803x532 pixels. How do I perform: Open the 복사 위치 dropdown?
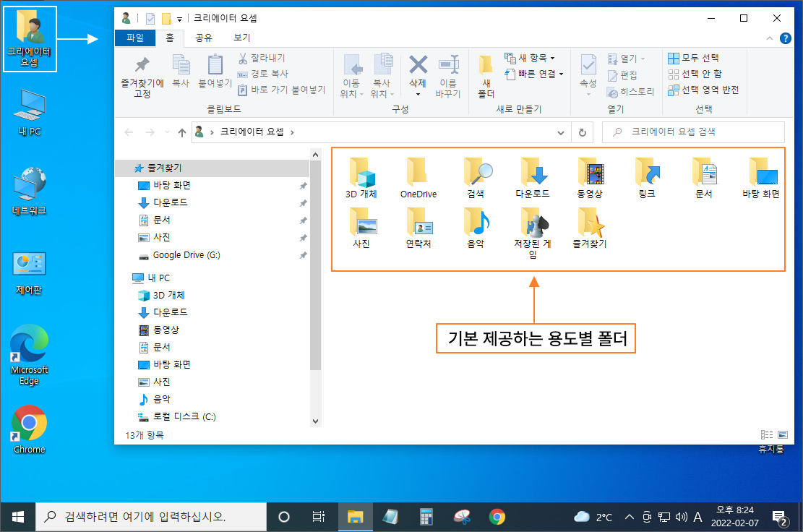coord(382,77)
